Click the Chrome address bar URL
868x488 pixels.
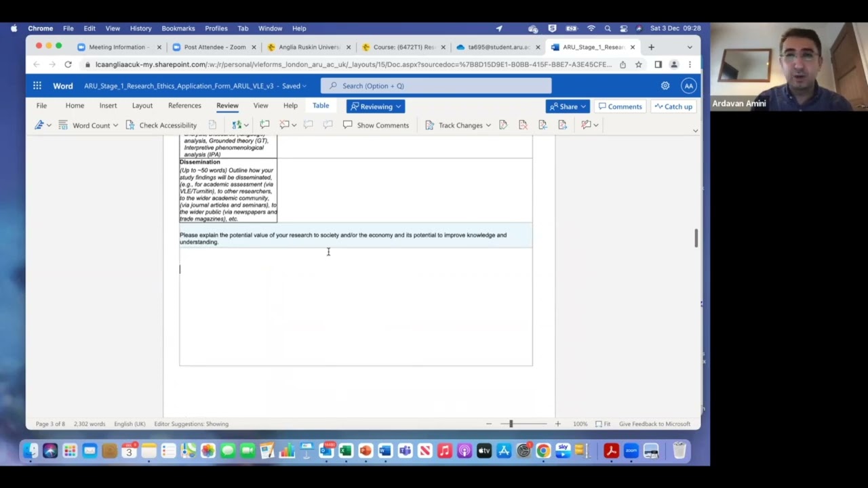pyautogui.click(x=353, y=64)
